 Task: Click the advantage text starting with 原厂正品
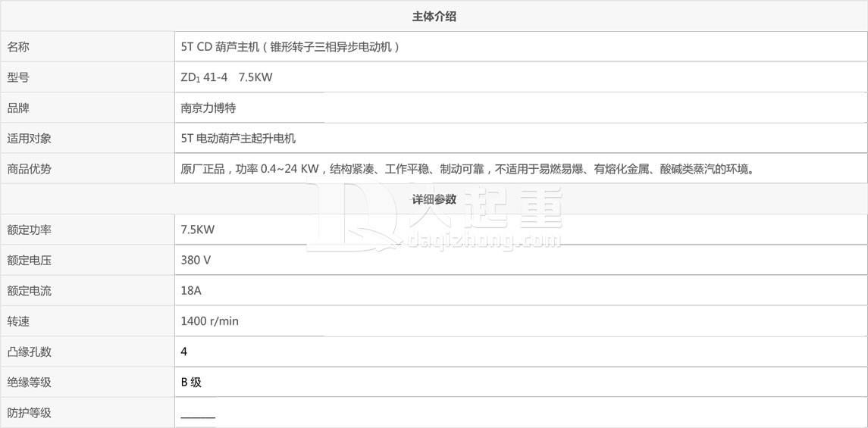click(468, 169)
